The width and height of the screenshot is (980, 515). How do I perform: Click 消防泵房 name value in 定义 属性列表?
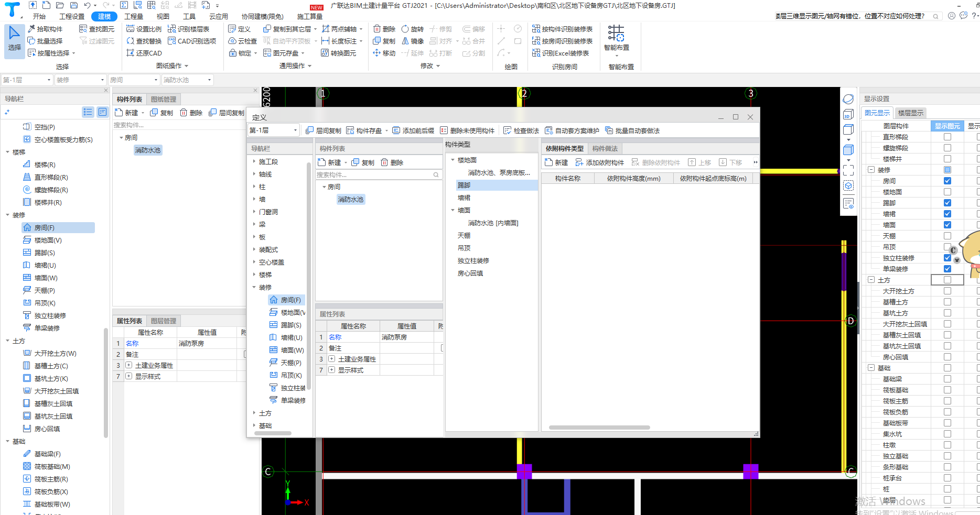click(406, 337)
